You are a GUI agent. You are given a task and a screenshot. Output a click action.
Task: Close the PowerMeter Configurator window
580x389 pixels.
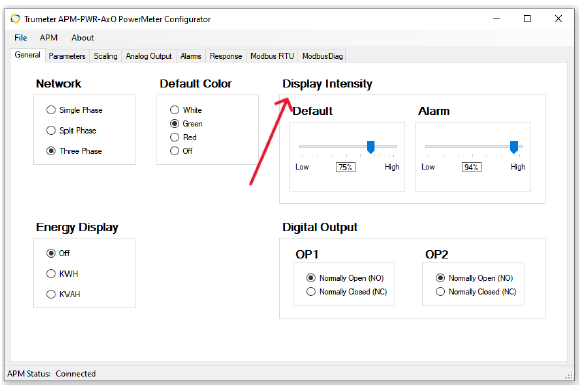559,18
